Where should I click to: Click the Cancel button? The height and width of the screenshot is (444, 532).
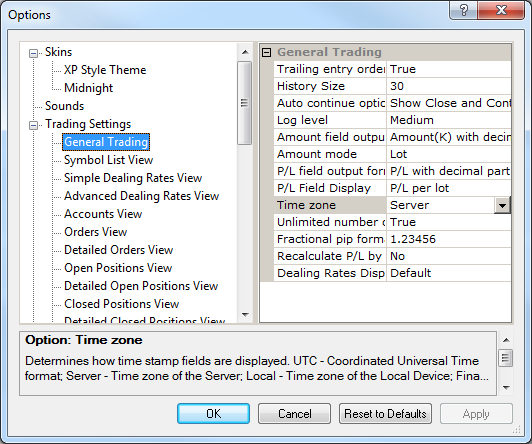coord(294,413)
